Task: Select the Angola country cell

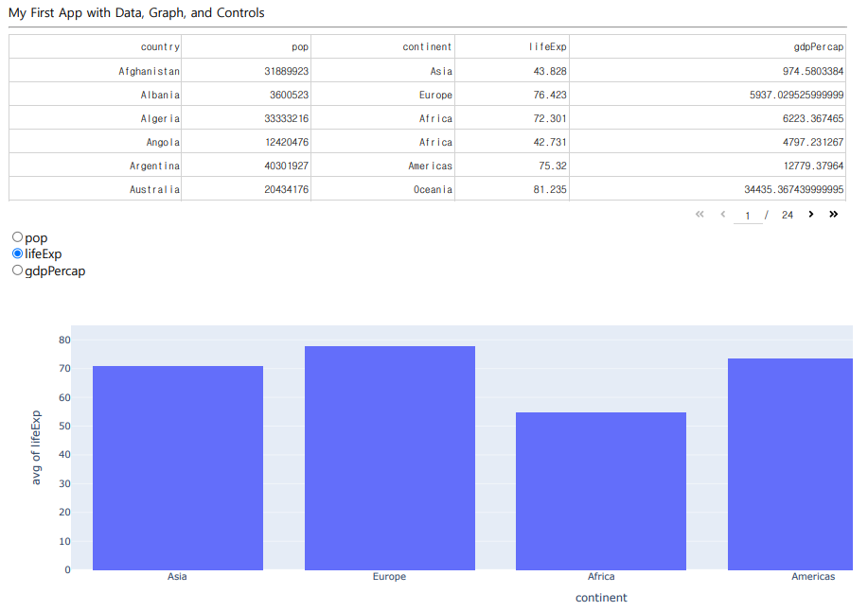Action: (x=96, y=142)
